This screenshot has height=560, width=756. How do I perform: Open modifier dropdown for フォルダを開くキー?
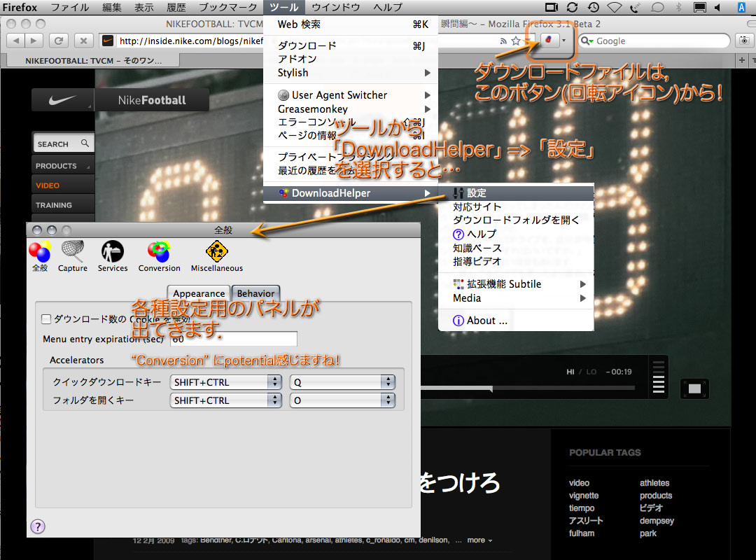click(225, 400)
